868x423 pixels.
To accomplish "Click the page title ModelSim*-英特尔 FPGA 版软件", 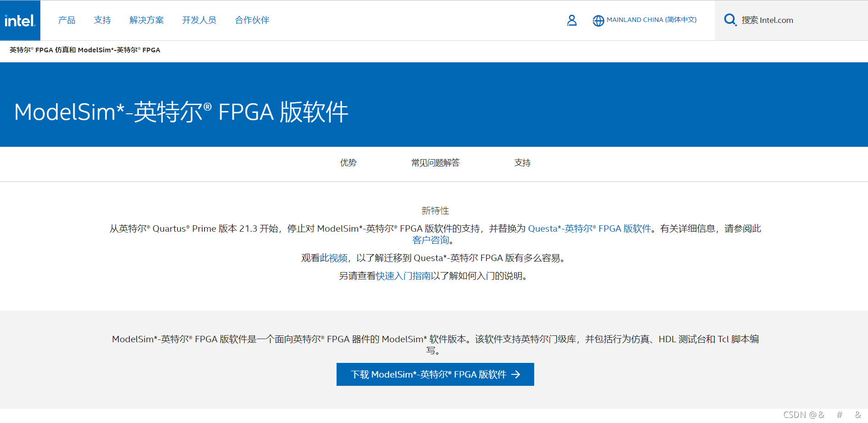I will [x=182, y=112].
